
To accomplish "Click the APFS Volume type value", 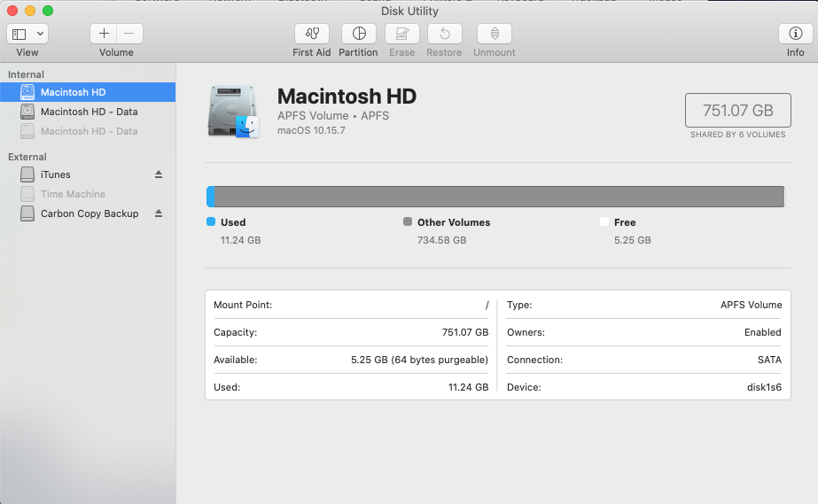I will [x=752, y=305].
